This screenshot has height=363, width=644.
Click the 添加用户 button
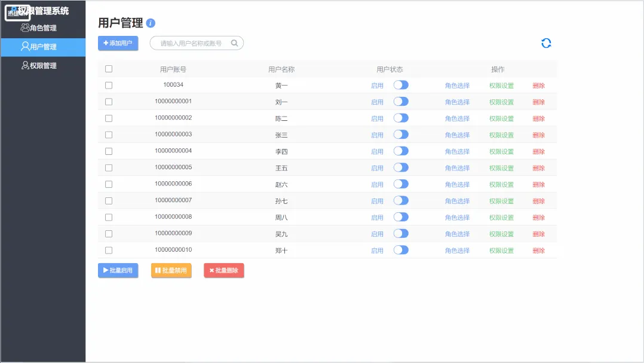[x=118, y=43]
